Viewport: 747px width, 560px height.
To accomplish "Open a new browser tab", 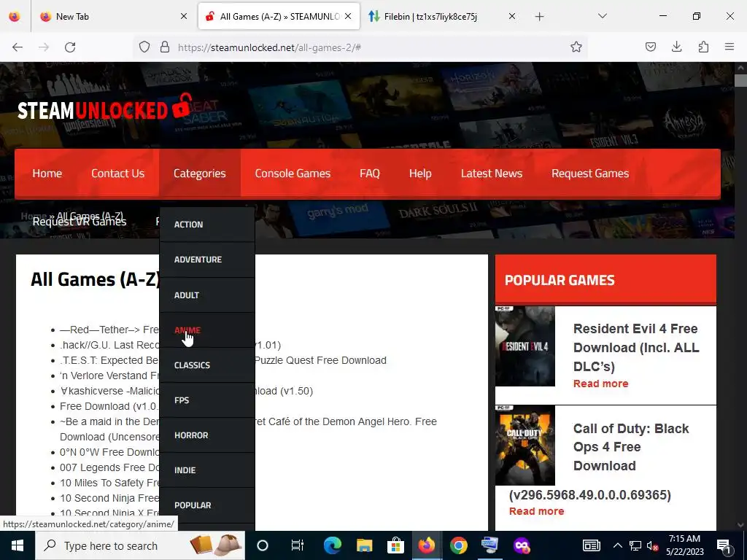I will click(x=539, y=17).
